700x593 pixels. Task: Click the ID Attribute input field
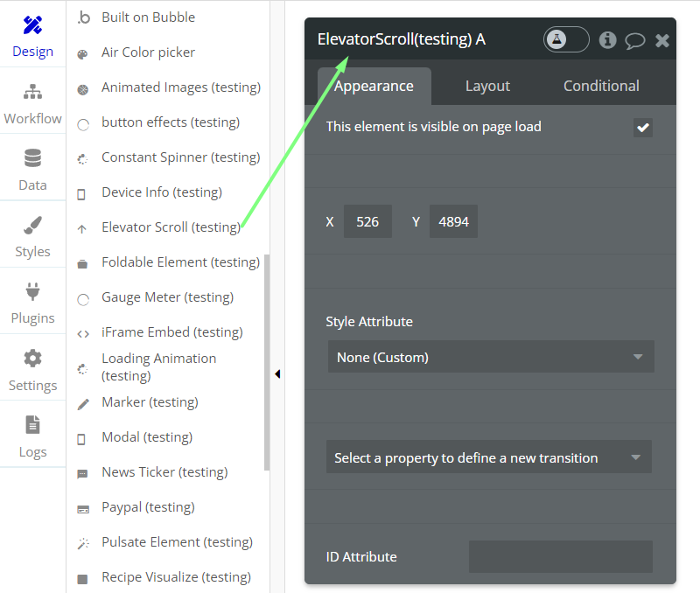coord(560,556)
